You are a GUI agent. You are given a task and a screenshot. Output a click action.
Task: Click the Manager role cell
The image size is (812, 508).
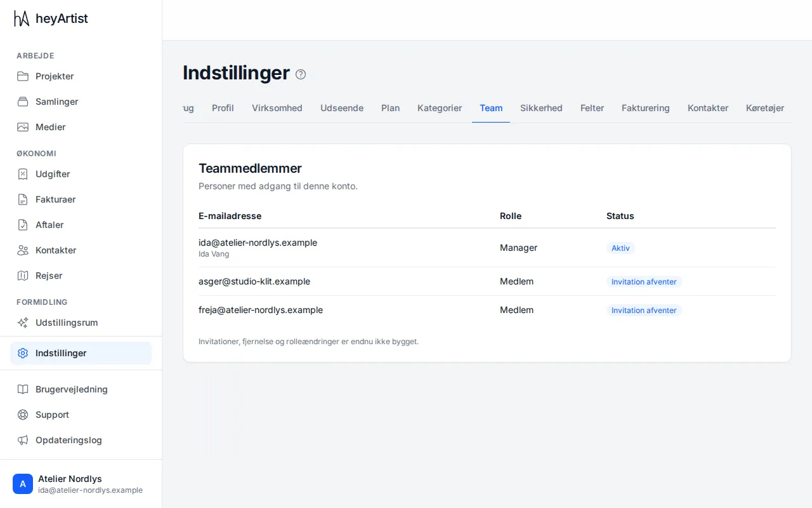pyautogui.click(x=518, y=248)
